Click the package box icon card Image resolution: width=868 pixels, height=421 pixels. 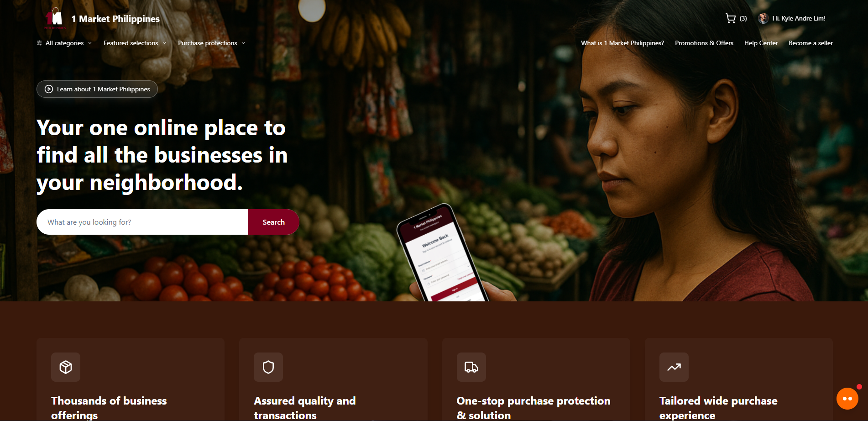(66, 367)
